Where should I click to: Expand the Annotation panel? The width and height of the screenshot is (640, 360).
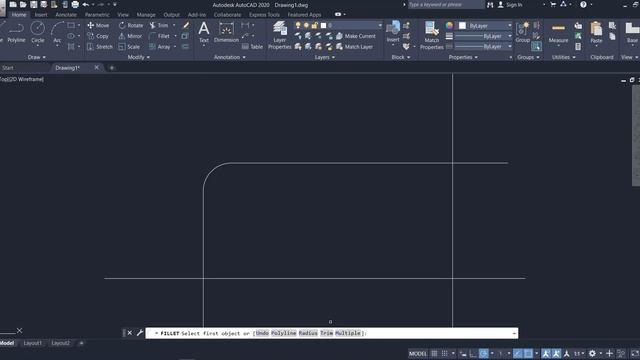pos(230,57)
